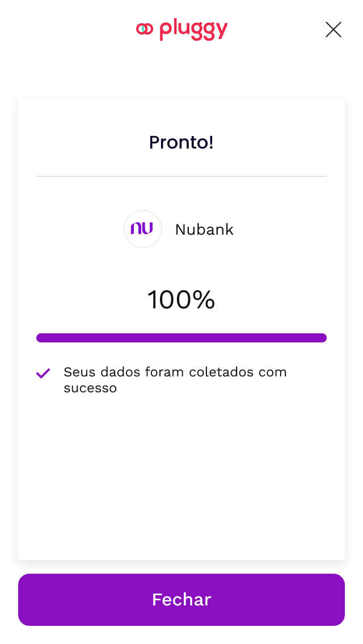The width and height of the screenshot is (363, 644).
Task: Click the 100% progress percentage
Action: tap(181, 300)
